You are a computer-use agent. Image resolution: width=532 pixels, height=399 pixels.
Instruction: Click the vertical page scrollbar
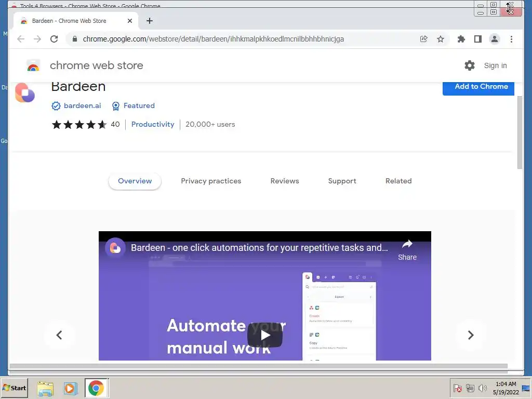(x=520, y=132)
